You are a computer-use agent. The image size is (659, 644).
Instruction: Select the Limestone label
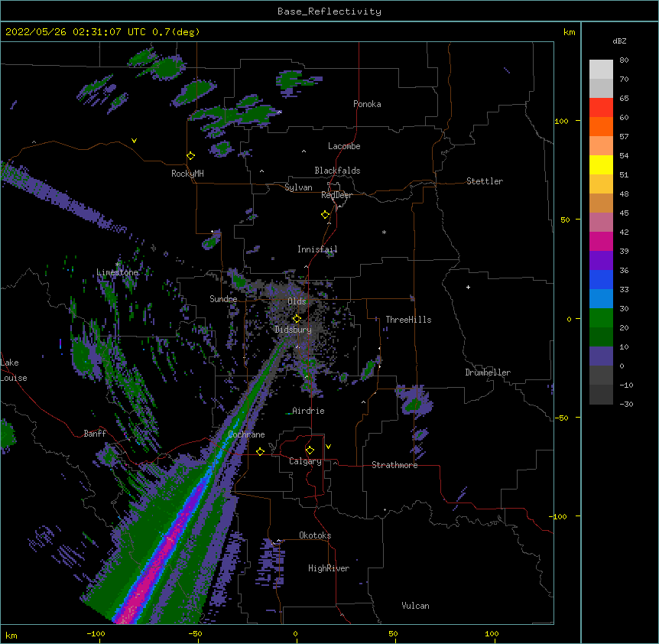click(117, 272)
